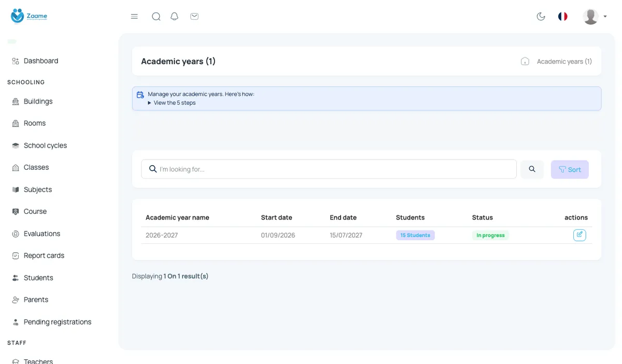Expand the View the 5 steps details
622x364 pixels.
point(172,103)
